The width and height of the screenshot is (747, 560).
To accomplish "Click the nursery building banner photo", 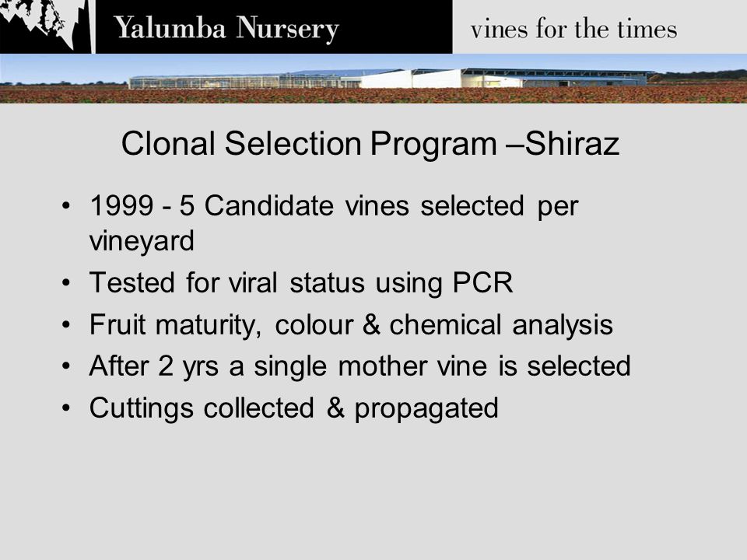I will [x=373, y=79].
